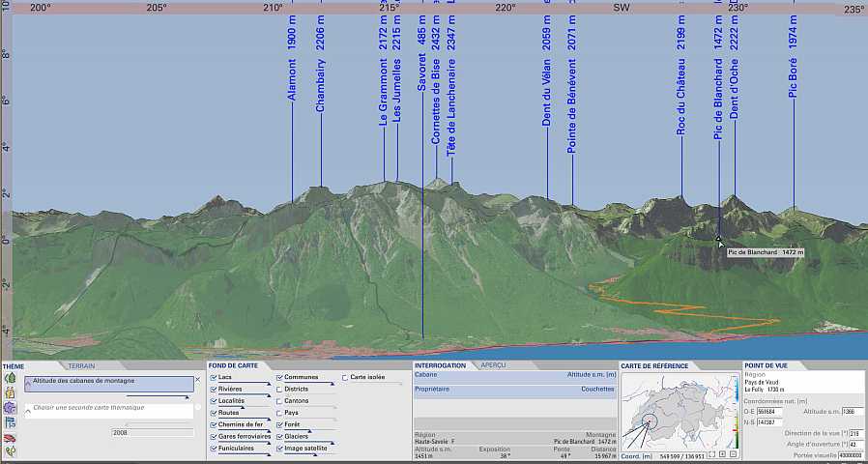The width and height of the screenshot is (868, 464).
Task: Open the purple gear theme category
Action: point(11,408)
